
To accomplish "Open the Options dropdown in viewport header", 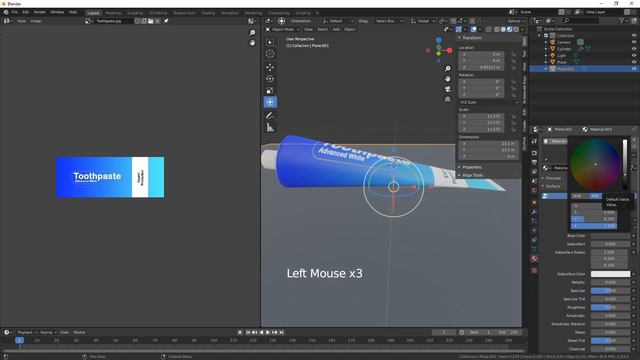I will click(516, 21).
